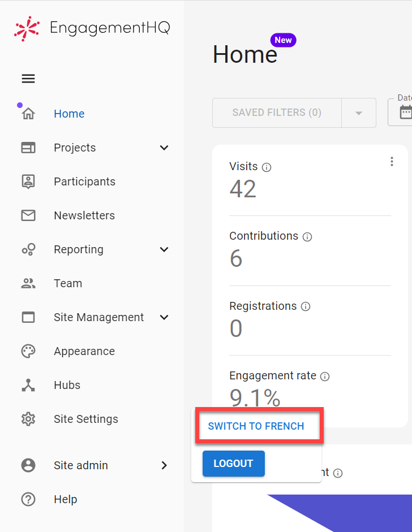Click the Participants badge icon
412x532 pixels.
pyautogui.click(x=28, y=181)
